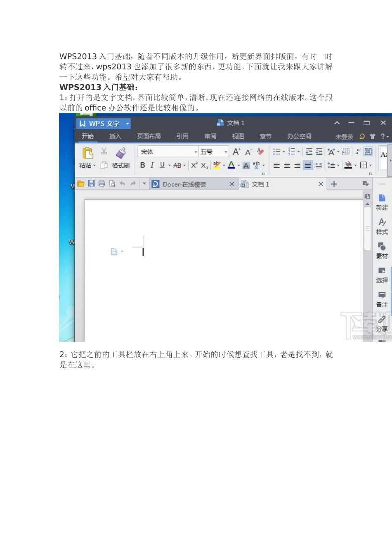Click the distributed alignment icon
The image size is (392, 555).
tap(318, 165)
